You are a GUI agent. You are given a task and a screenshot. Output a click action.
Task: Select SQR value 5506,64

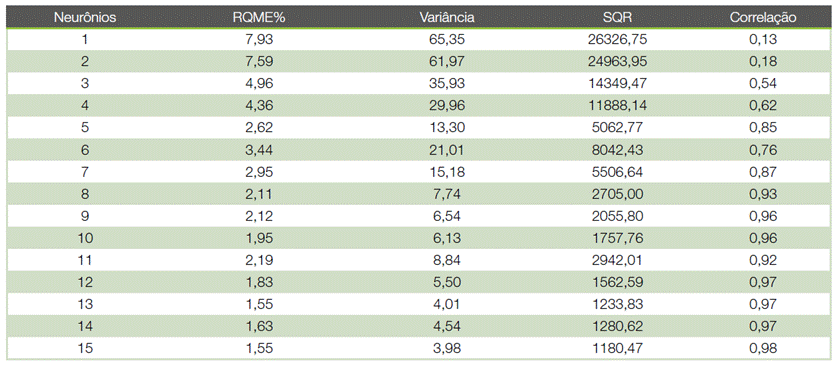coord(619,171)
